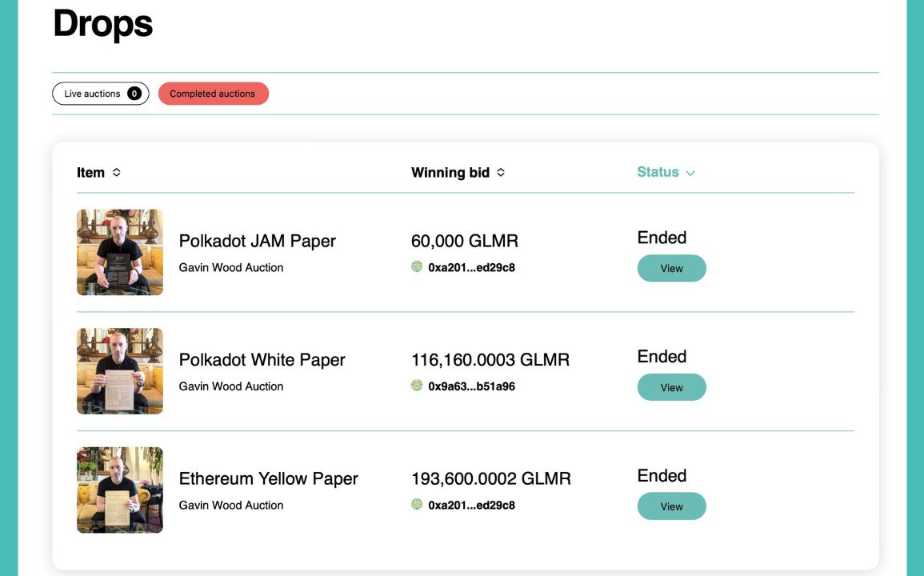The height and width of the screenshot is (576, 924).
Task: Click the Ended status for Ethereum Yellow Paper
Action: click(662, 476)
